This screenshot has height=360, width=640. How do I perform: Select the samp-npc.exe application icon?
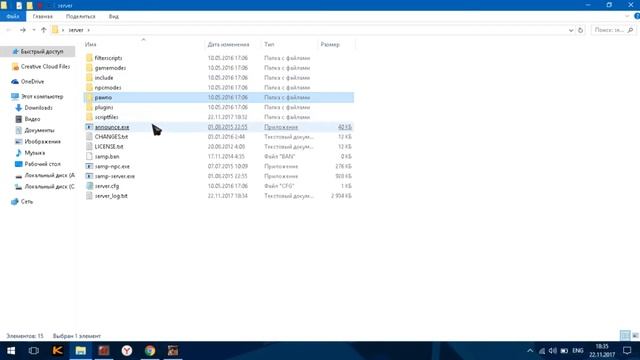pyautogui.click(x=89, y=166)
